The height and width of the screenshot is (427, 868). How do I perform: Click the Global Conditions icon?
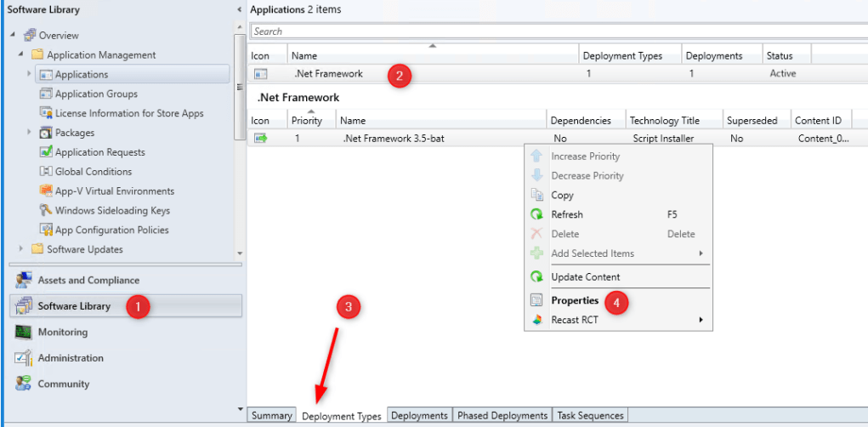[47, 172]
